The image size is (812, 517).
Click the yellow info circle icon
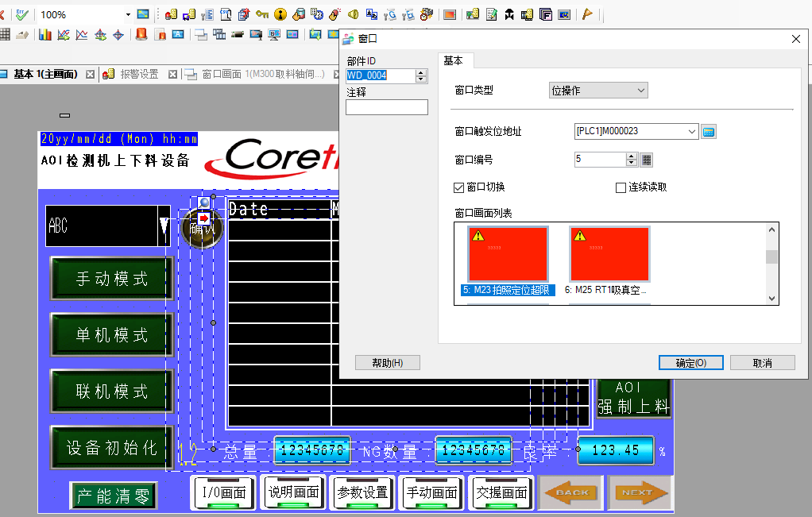click(x=280, y=14)
